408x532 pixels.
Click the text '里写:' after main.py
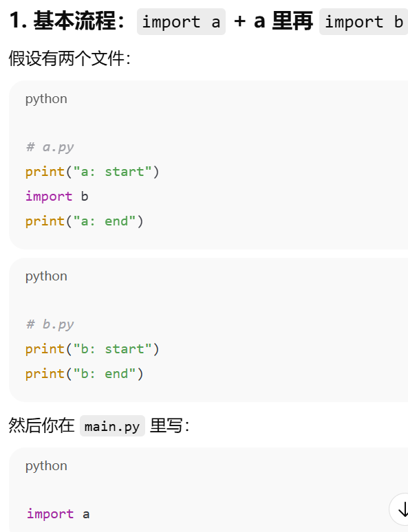tap(169, 425)
